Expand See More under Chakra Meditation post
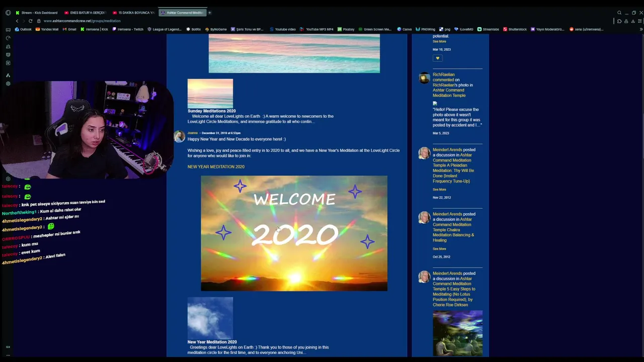Screen dimensions: 644x362 coord(439,249)
